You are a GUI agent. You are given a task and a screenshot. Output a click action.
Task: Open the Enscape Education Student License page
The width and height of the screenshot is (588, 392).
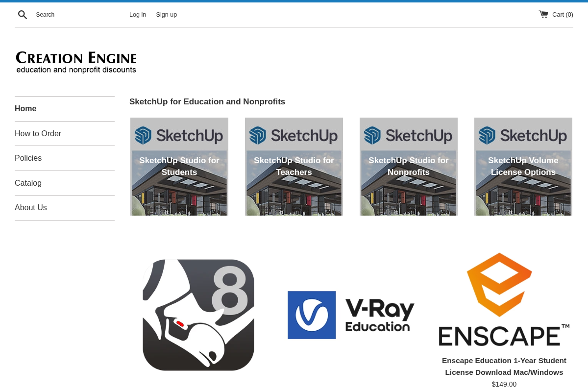click(504, 366)
